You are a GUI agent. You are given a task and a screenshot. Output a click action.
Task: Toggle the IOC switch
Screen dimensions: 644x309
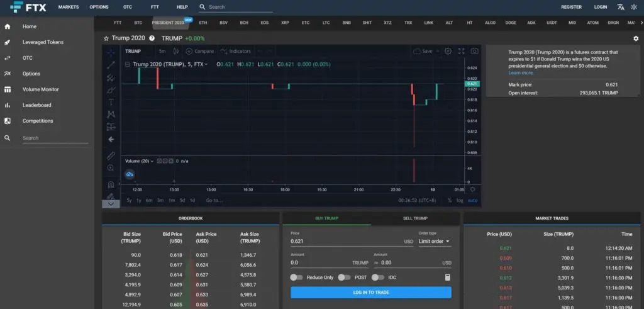click(x=378, y=278)
